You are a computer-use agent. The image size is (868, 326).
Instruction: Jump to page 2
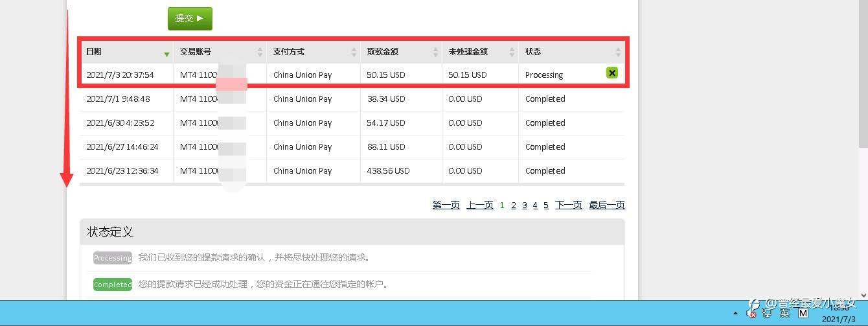tap(514, 205)
